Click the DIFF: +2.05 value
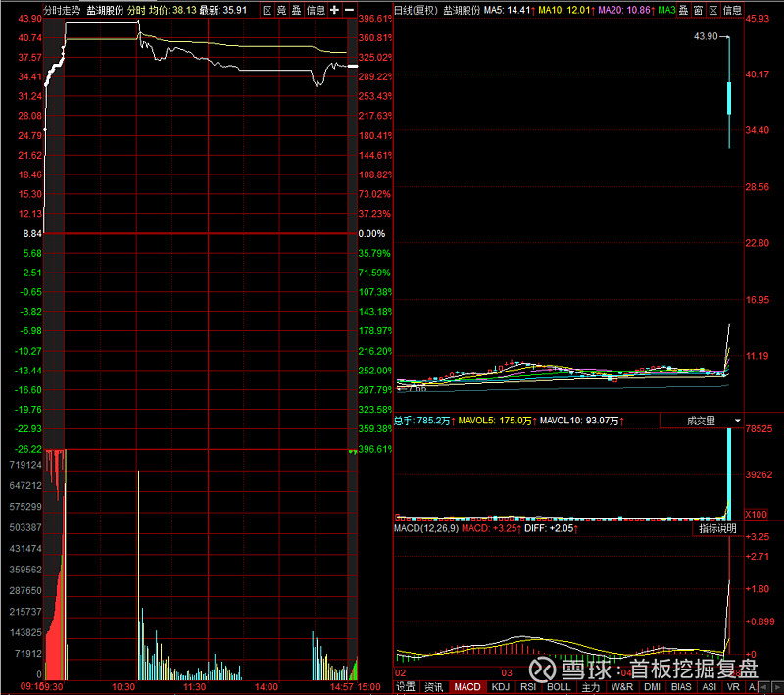Screen dimensions: 784x695 click(x=551, y=528)
